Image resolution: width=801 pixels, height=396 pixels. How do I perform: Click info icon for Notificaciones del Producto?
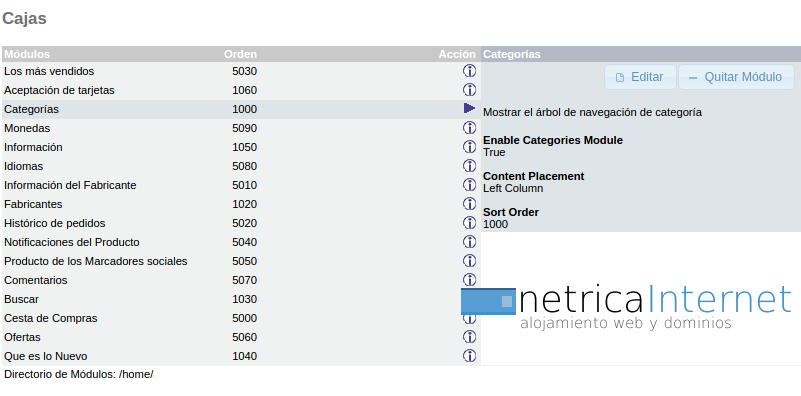(469, 242)
